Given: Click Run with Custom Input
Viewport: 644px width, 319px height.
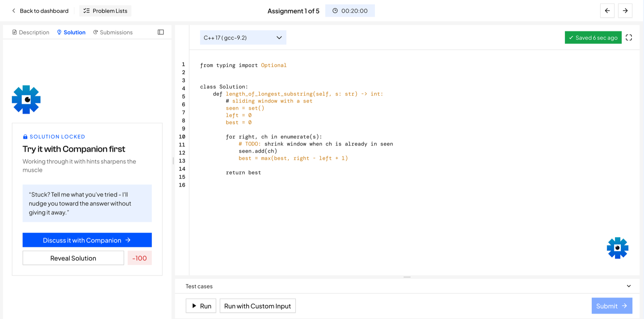Looking at the screenshot, I should pyautogui.click(x=258, y=306).
